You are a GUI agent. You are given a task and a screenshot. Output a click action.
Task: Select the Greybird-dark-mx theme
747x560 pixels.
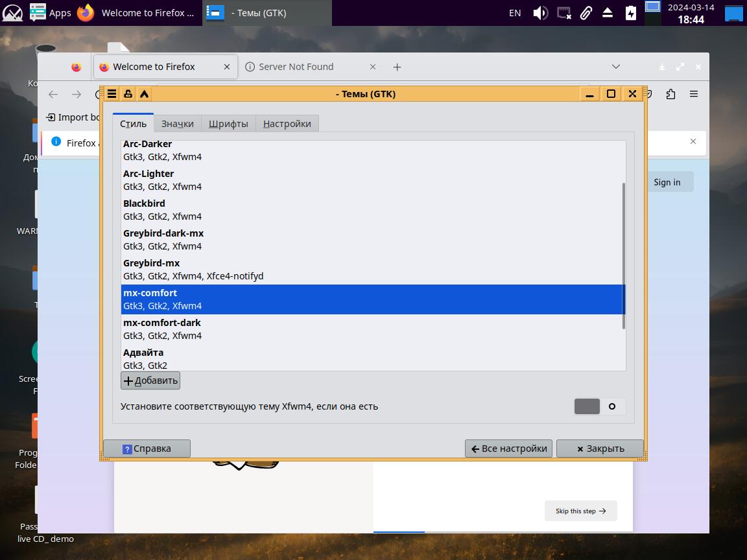[x=373, y=240]
